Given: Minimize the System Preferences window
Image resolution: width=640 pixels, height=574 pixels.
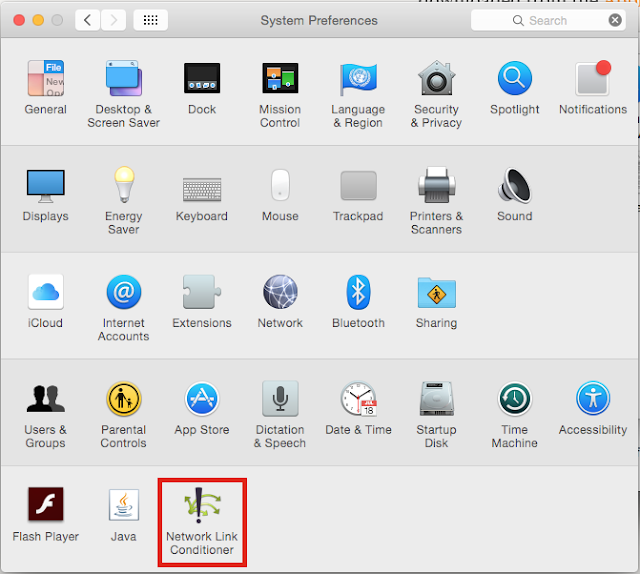Looking at the screenshot, I should coord(38,20).
